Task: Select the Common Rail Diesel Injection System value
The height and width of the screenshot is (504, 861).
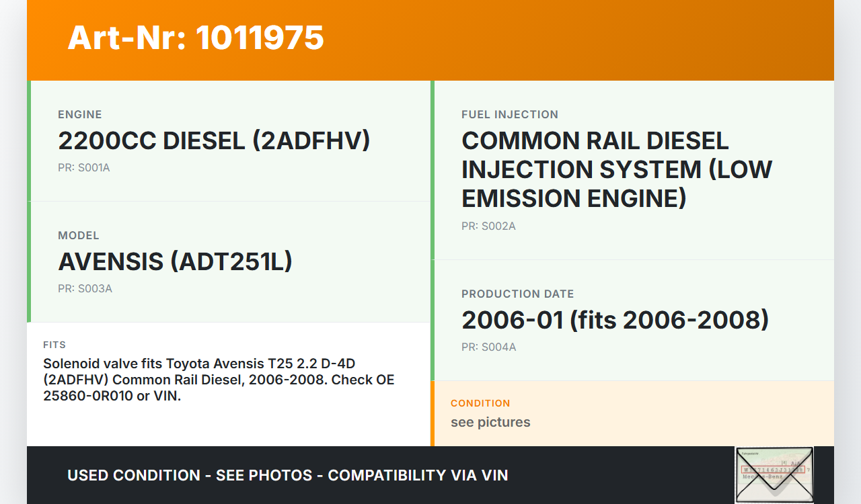Action: click(x=616, y=169)
